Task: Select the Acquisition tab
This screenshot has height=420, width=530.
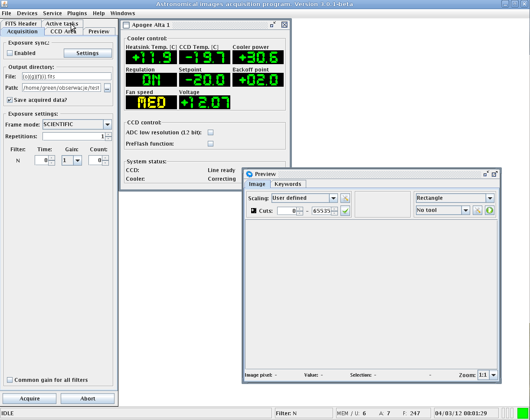Action: click(x=23, y=32)
